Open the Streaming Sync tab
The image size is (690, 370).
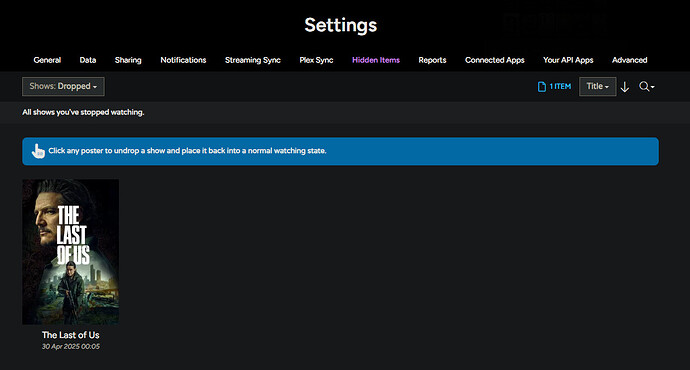tap(253, 60)
